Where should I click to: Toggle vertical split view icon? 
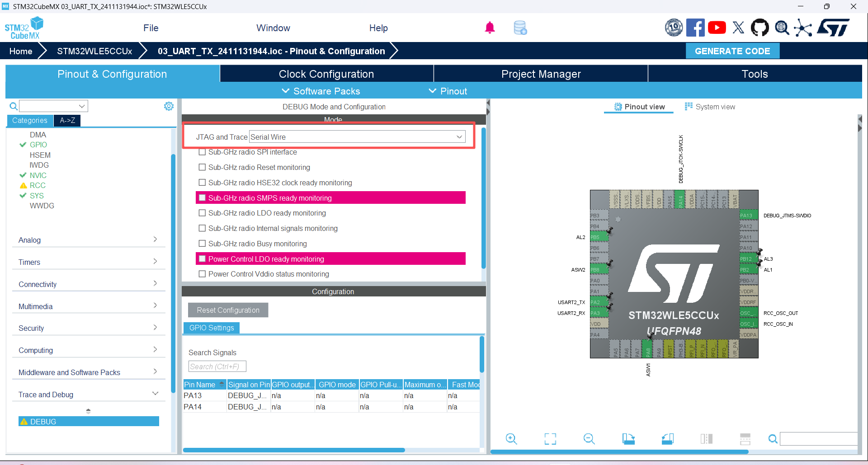pyautogui.click(x=706, y=439)
